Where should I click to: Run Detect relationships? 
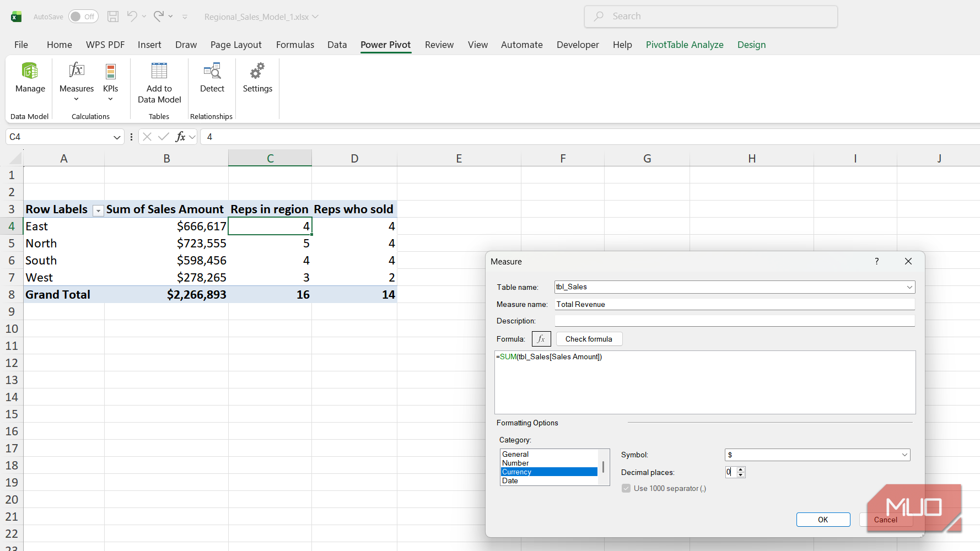pyautogui.click(x=212, y=78)
